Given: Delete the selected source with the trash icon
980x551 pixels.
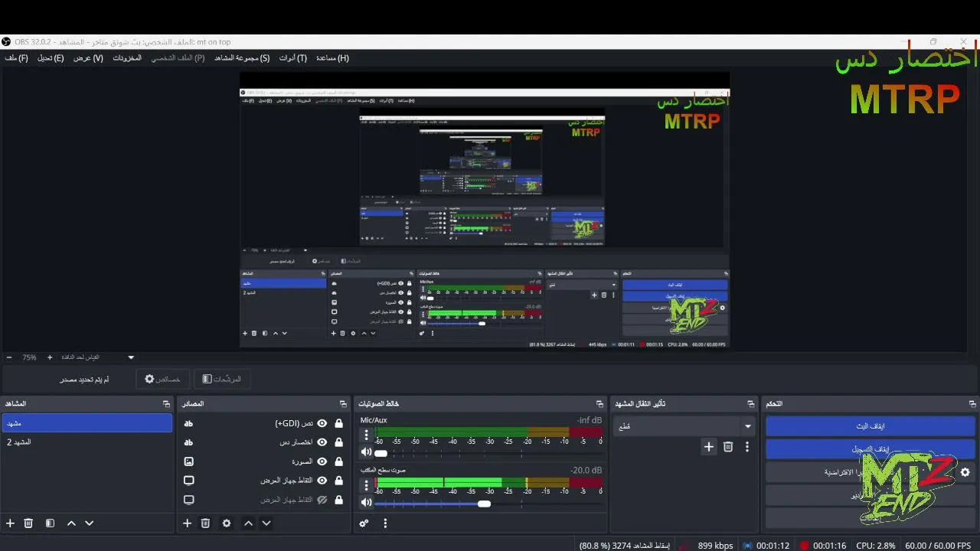Looking at the screenshot, I should pyautogui.click(x=205, y=523).
